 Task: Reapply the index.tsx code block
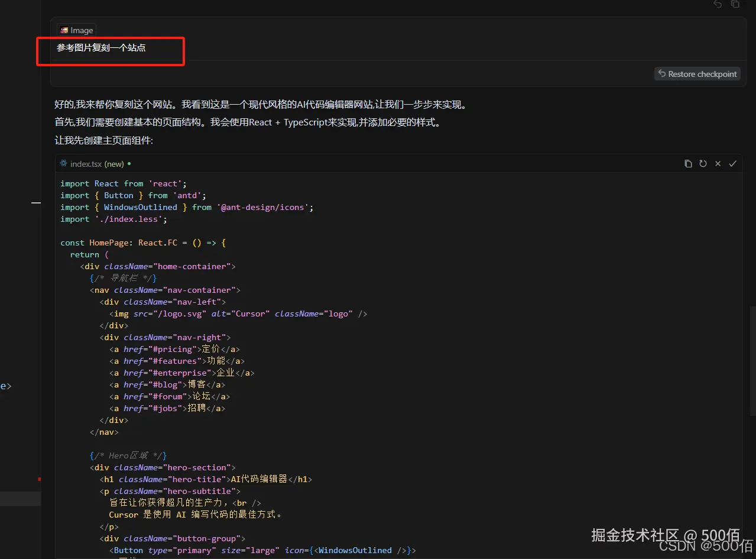point(703,164)
